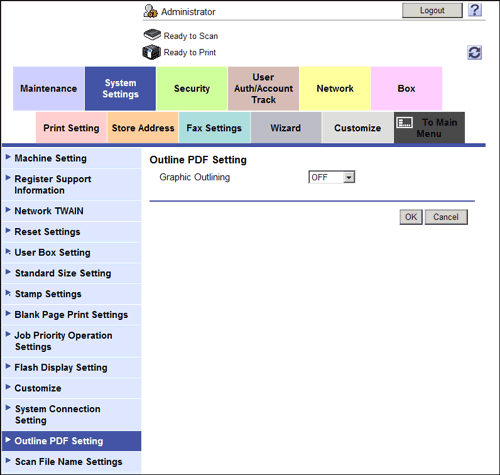This screenshot has width=500, height=475.
Task: Launch the Wizard tab
Action: pos(286,128)
